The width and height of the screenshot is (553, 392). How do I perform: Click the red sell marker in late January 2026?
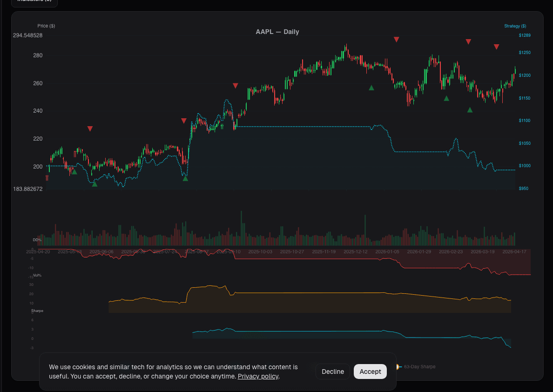pos(468,41)
